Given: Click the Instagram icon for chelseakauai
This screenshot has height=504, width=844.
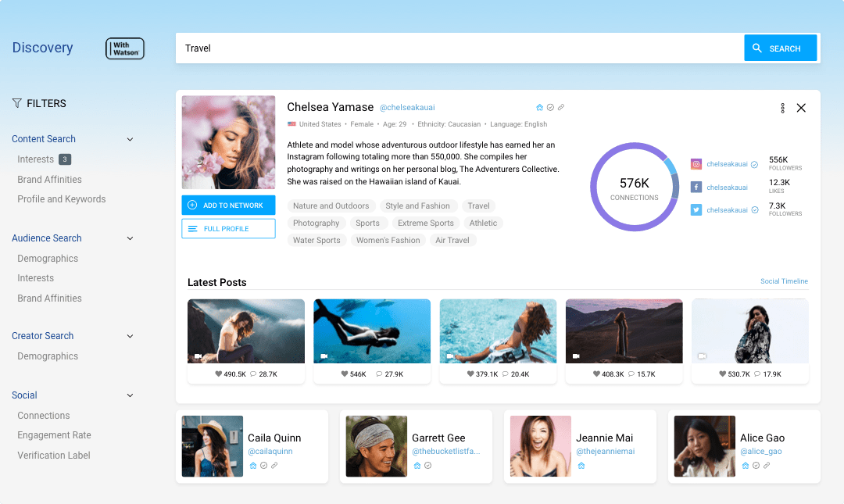Looking at the screenshot, I should coord(696,163).
